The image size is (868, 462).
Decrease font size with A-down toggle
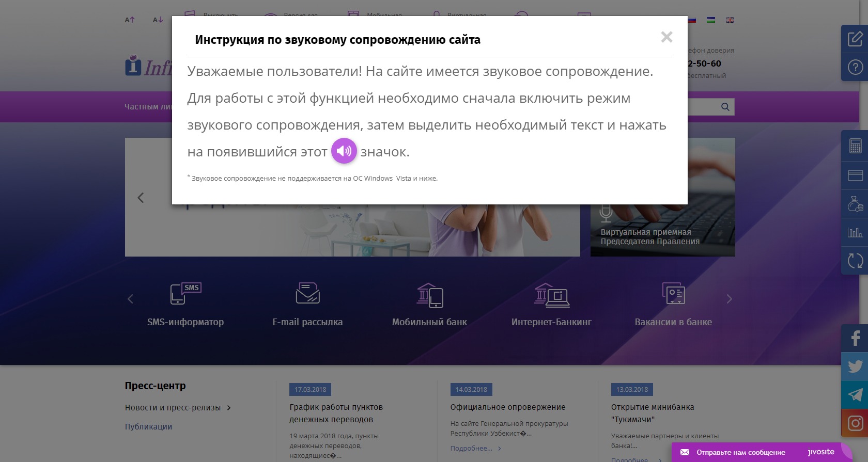pyautogui.click(x=158, y=20)
